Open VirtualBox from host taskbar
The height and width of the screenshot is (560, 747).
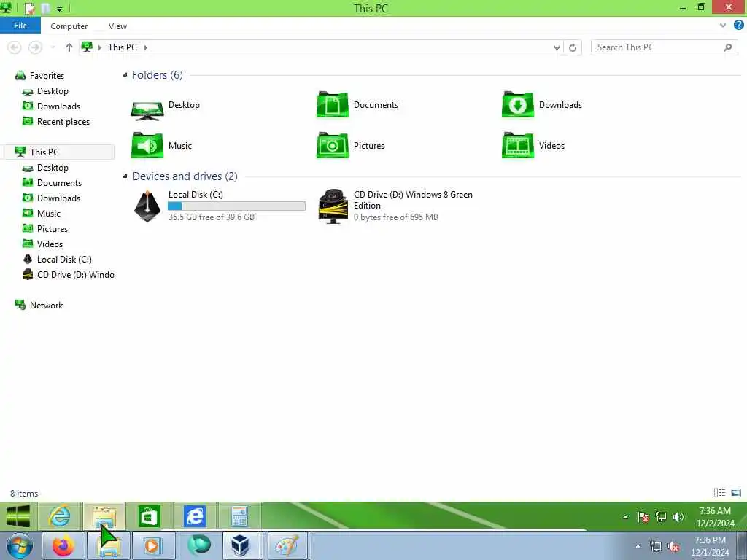coord(241,545)
